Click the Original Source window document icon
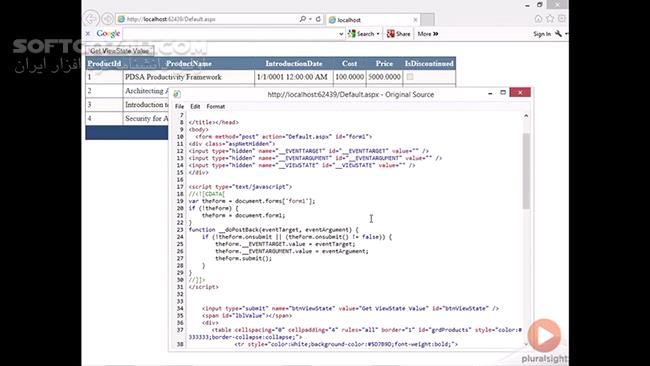This screenshot has width=650, height=366. 177,95
